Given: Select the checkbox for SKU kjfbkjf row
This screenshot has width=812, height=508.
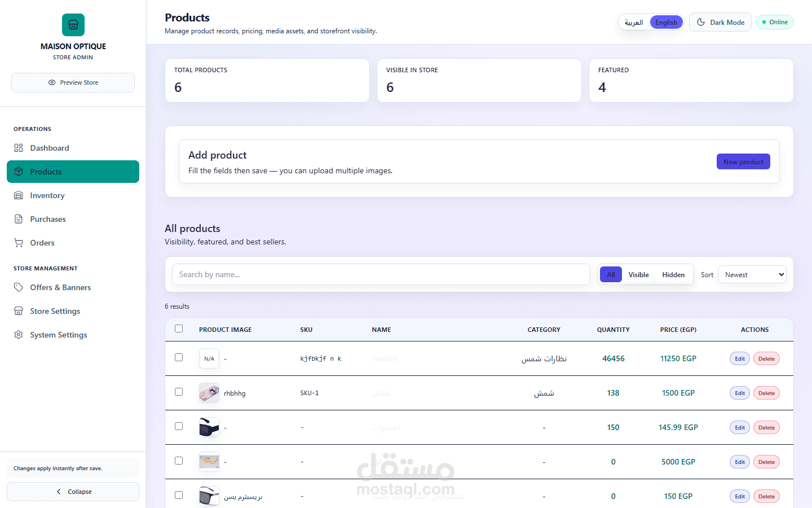Looking at the screenshot, I should pos(179,357).
